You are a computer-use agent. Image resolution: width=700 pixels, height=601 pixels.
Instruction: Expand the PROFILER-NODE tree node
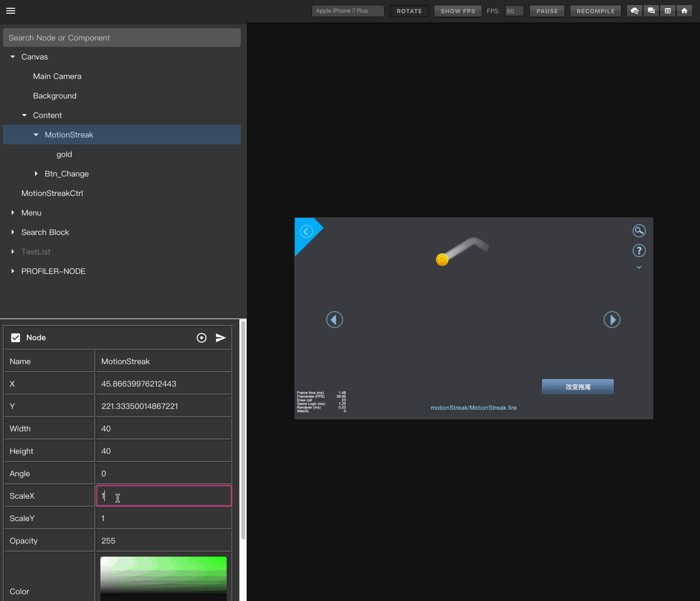point(13,271)
